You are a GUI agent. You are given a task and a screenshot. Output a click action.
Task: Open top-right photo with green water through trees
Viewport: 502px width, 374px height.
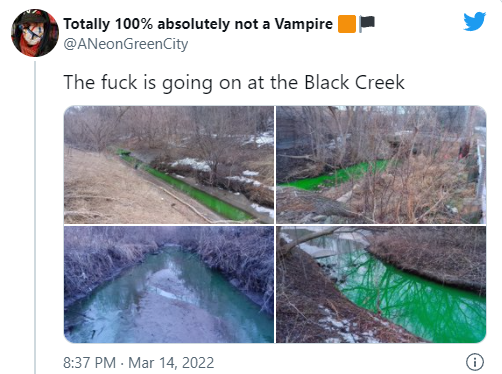tap(381, 165)
